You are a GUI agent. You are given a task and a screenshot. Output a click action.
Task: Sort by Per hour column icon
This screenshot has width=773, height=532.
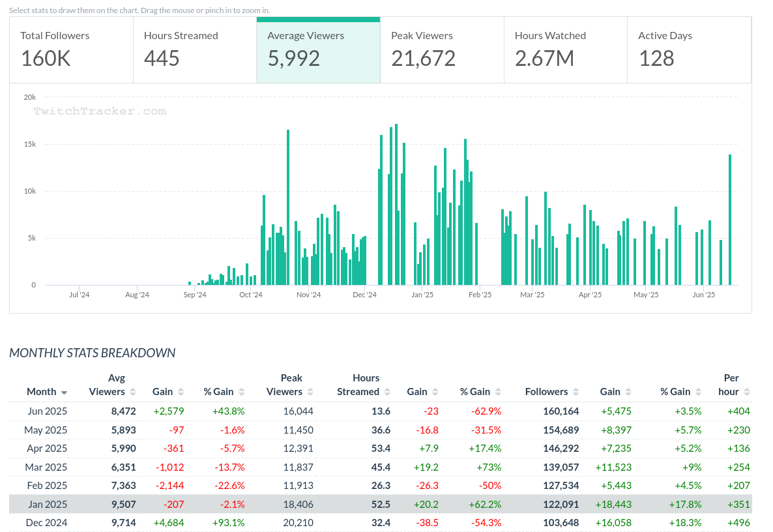(x=747, y=392)
